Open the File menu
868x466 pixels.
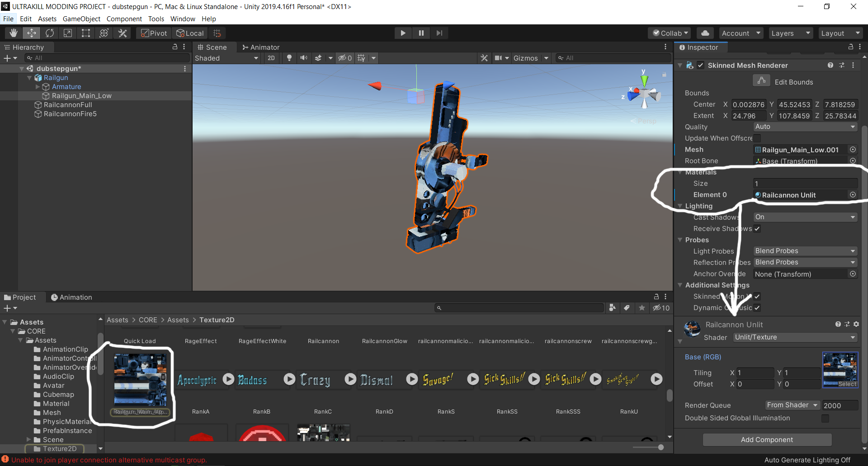click(8, 19)
